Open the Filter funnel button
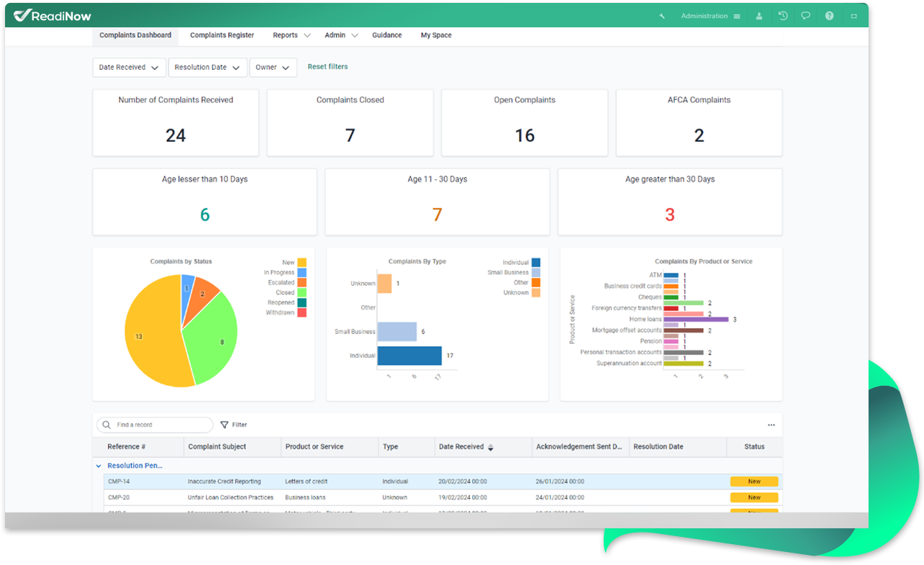Screen dimensions: 924x565 [234, 425]
